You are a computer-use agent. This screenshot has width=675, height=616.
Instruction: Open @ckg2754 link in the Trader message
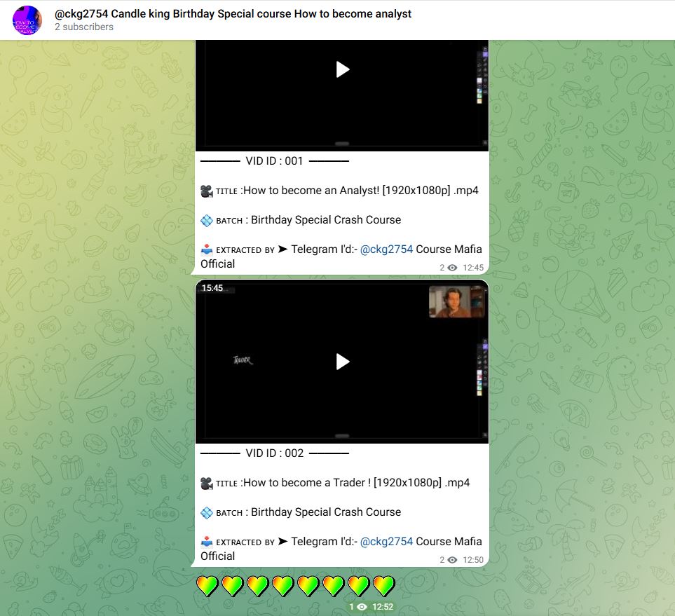386,542
